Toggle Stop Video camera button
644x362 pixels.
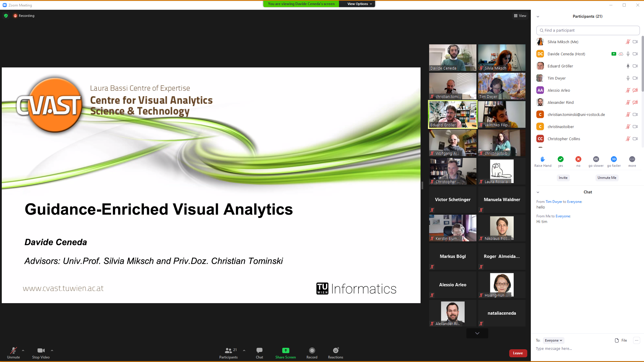click(41, 350)
